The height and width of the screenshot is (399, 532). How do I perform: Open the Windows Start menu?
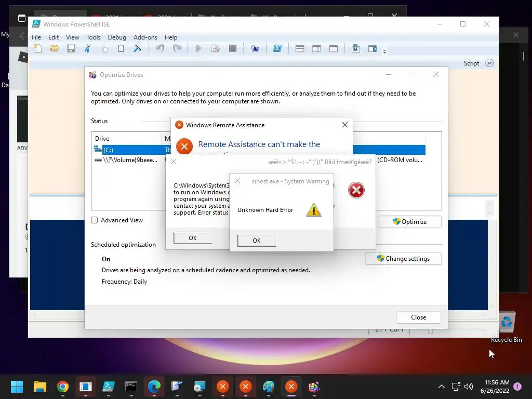click(x=17, y=387)
